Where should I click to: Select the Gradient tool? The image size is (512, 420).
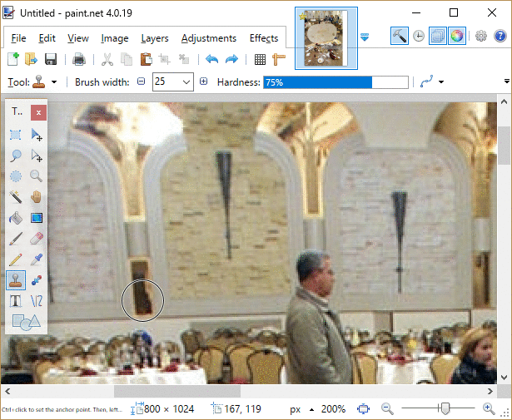37,218
